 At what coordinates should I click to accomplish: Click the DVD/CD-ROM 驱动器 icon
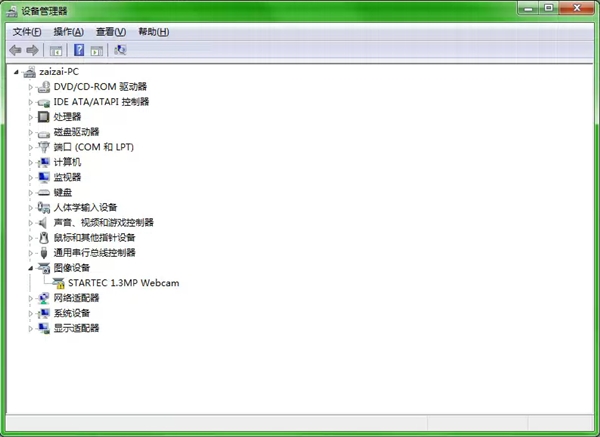pyautogui.click(x=43, y=87)
